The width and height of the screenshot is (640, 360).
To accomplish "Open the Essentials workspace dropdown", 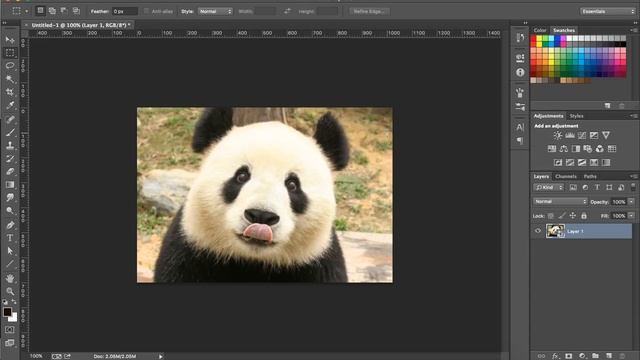I will click(x=608, y=11).
